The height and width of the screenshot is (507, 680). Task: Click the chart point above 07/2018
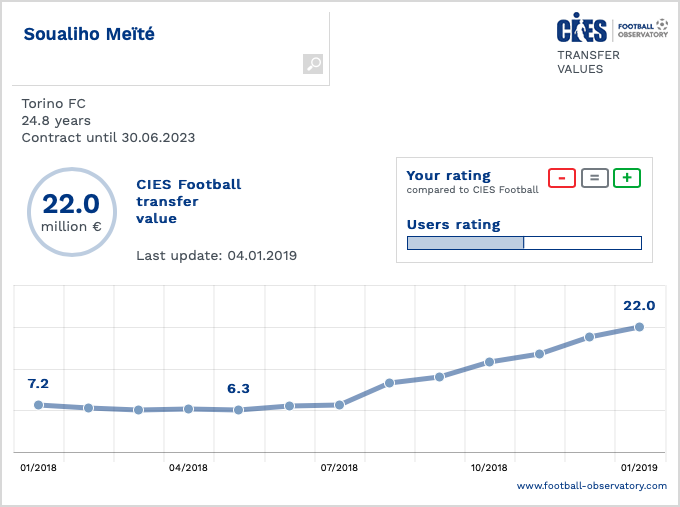click(340, 405)
